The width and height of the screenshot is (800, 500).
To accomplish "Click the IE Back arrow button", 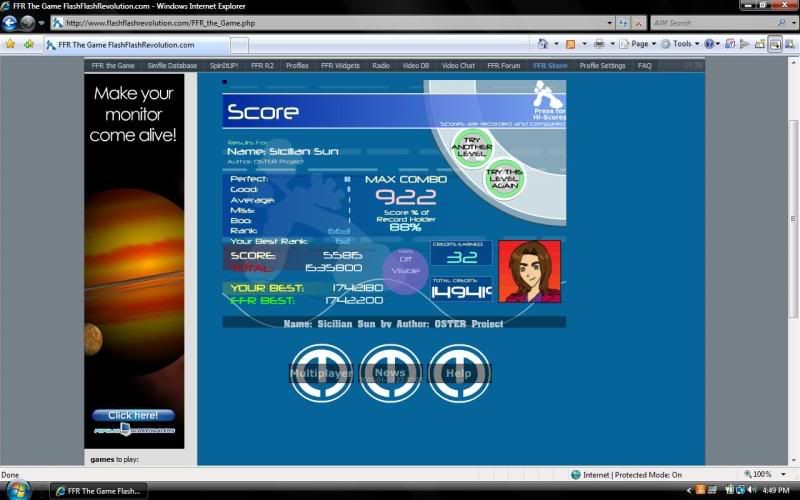I will coord(10,22).
